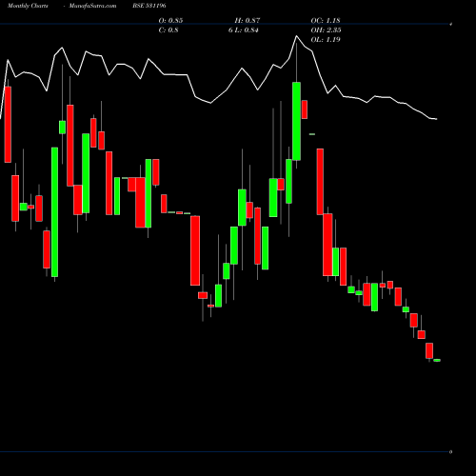Click the "OH: 2.35" value
The width and height of the screenshot is (476, 476).
tap(326, 30)
